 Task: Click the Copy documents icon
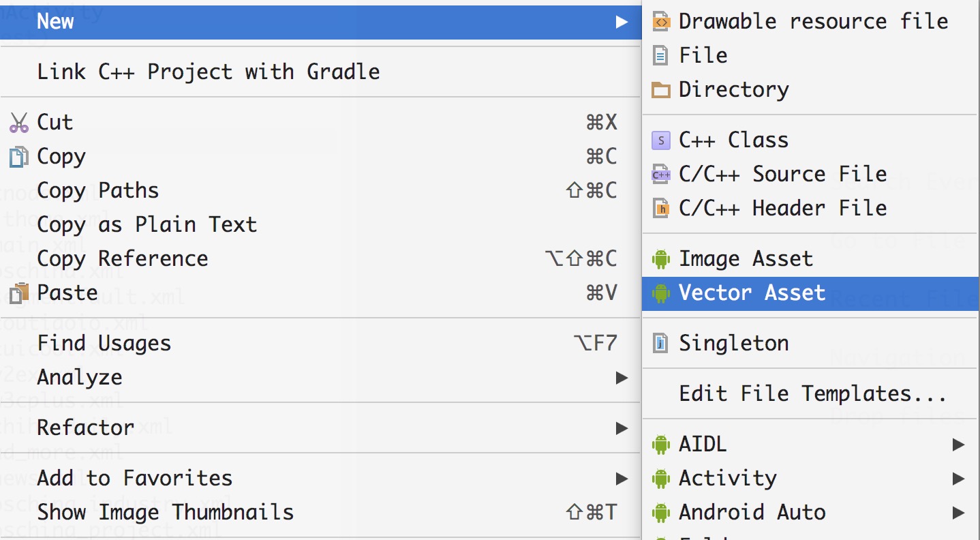[x=19, y=157]
